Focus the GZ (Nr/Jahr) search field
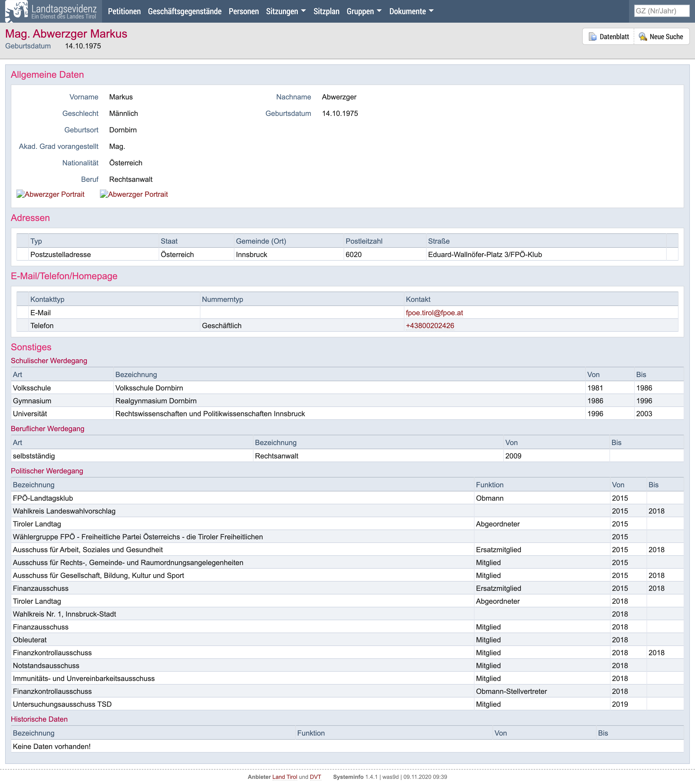The image size is (695, 784). (662, 11)
